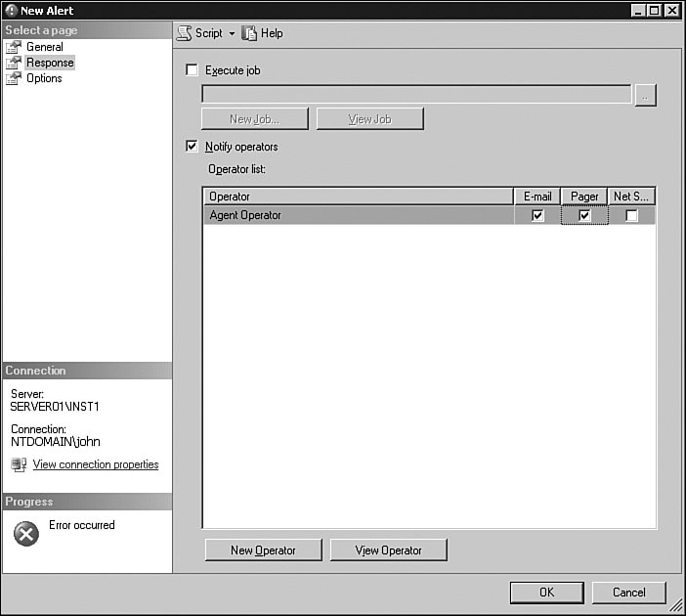Screen dimensions: 686x616
Task: Uncheck Notify operators
Action: 192,146
